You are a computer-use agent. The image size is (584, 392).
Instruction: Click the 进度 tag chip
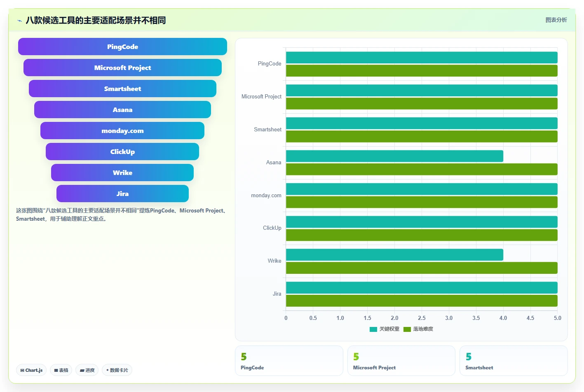pyautogui.click(x=87, y=370)
